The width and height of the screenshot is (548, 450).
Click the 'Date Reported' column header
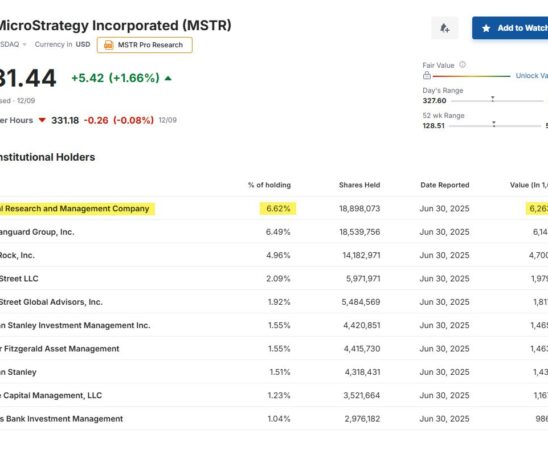coord(445,185)
